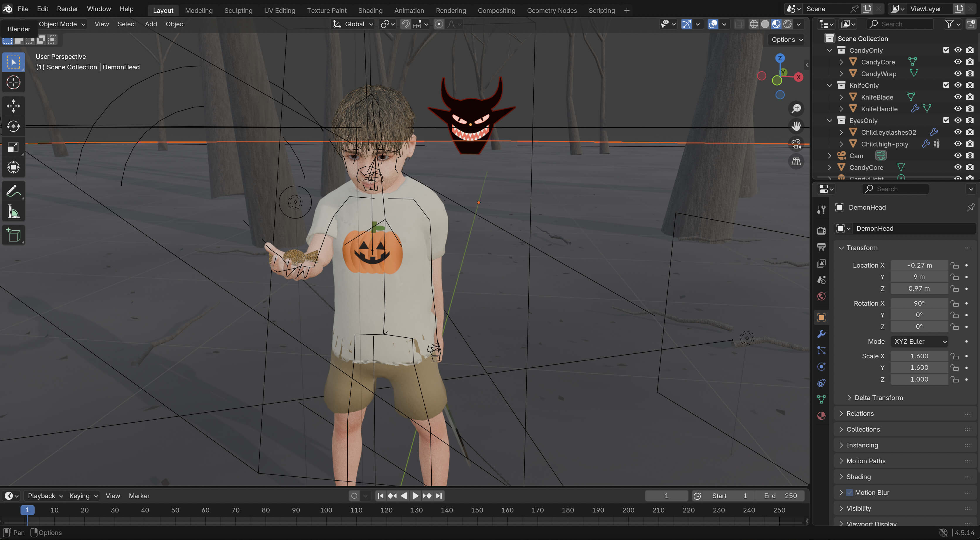Select the Cursor tool in toolbar

13,82
